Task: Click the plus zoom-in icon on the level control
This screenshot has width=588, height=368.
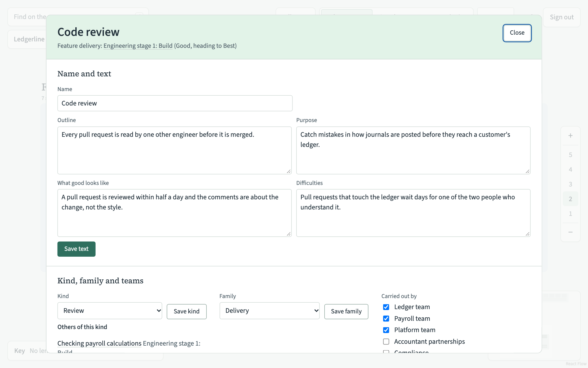Action: [x=570, y=136]
